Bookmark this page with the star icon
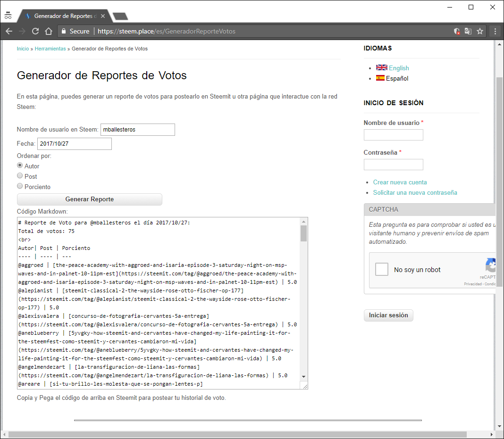 point(480,31)
